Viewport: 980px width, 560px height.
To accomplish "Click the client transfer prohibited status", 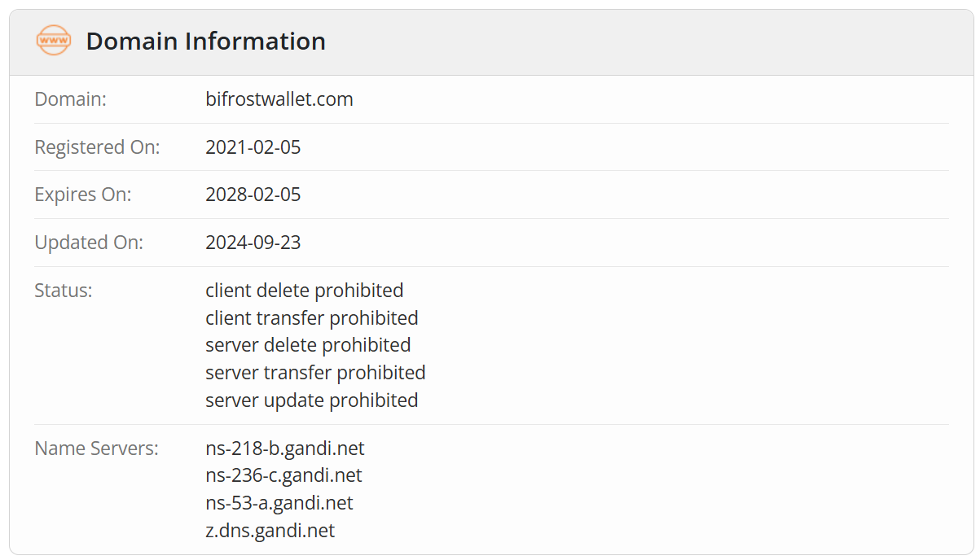I will [x=312, y=317].
